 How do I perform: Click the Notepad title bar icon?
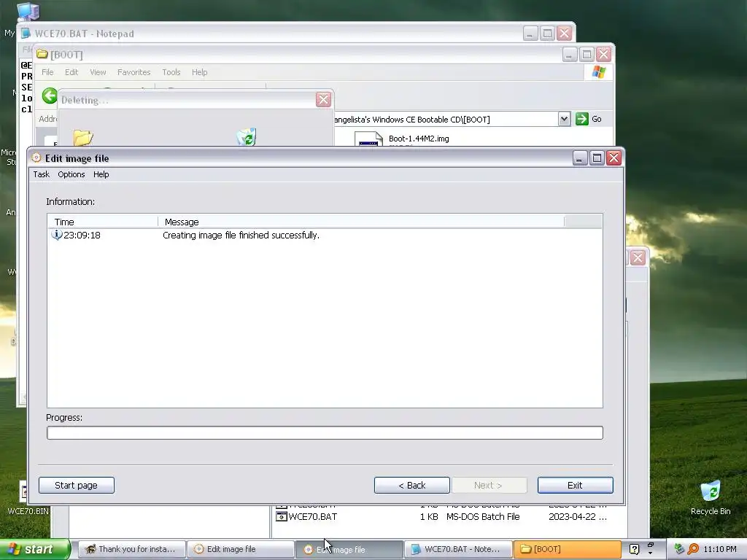coord(26,34)
